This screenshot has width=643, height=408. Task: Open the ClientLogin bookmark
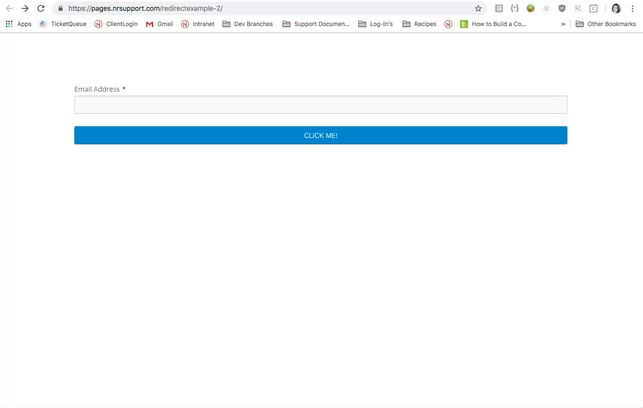[116, 24]
